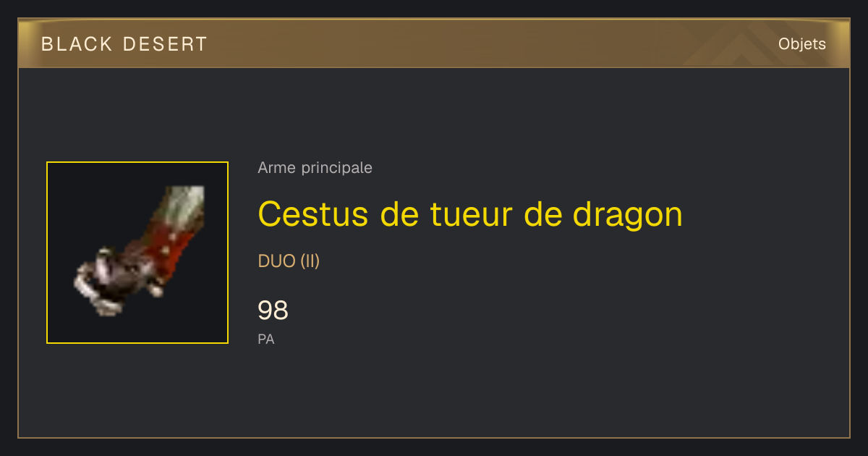Click the word BLACK in header
The height and width of the screenshot is (456, 868).
pos(77,44)
